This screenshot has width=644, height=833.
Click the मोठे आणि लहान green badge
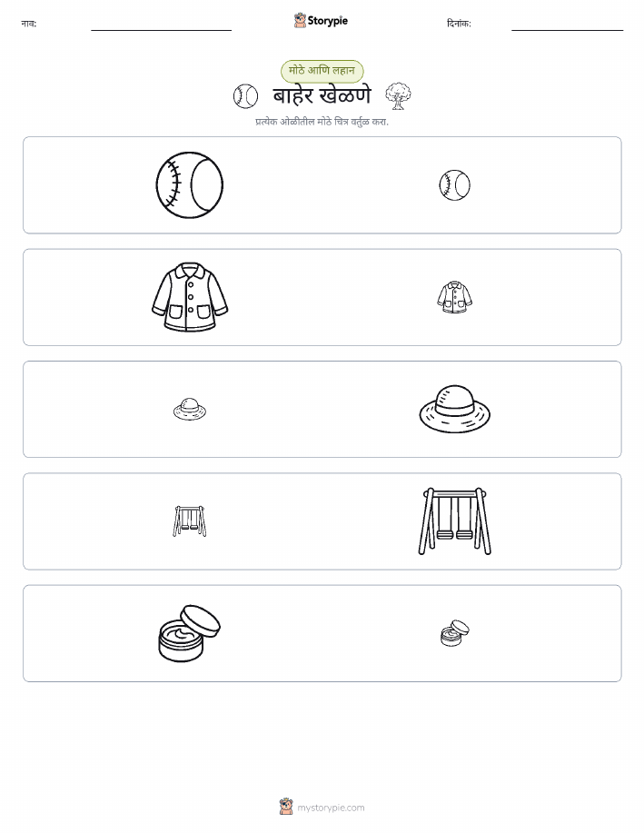click(322, 71)
